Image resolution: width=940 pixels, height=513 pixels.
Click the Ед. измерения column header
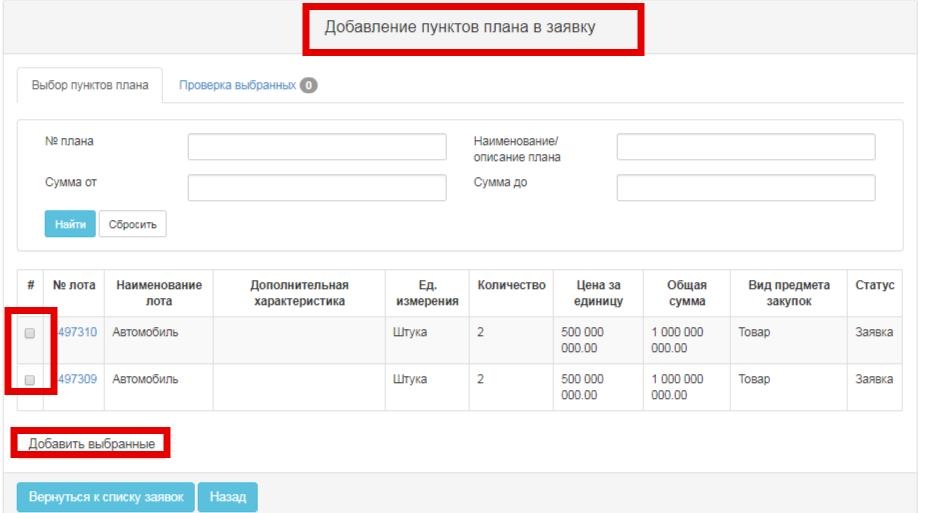[427, 293]
